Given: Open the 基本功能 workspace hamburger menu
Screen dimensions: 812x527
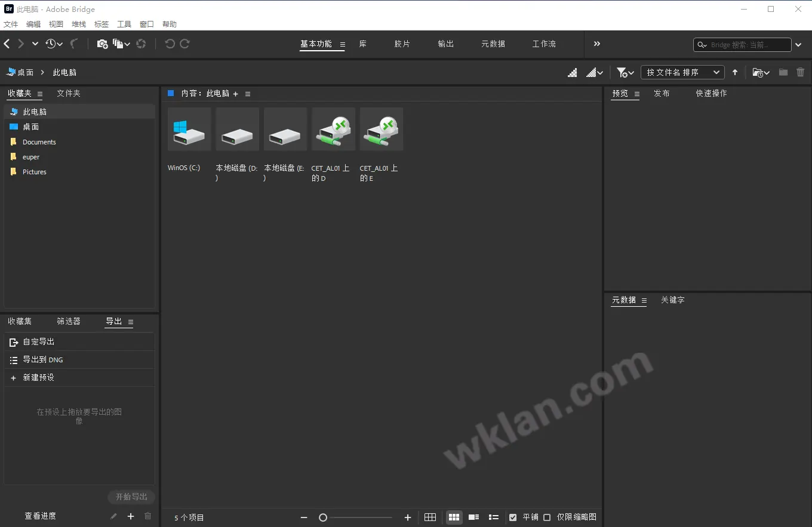Looking at the screenshot, I should tap(343, 44).
